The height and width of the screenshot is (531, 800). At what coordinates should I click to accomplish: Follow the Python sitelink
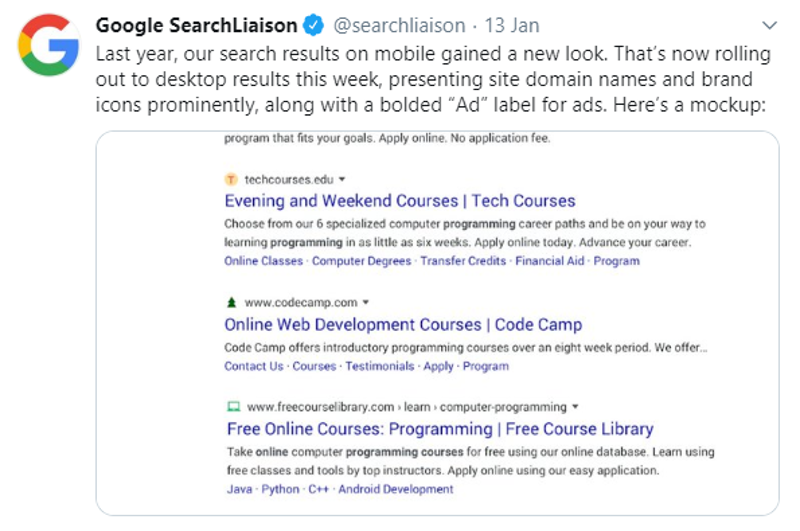280,489
